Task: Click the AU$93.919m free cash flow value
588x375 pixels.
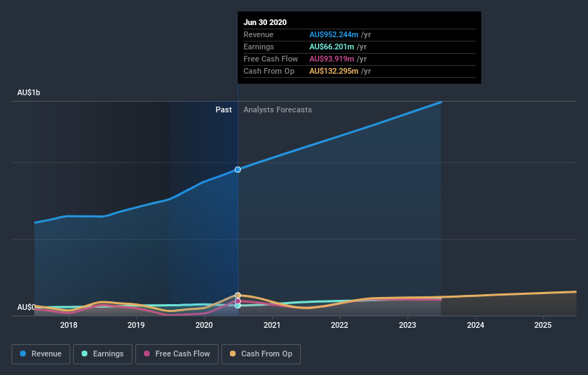Action: (332, 59)
